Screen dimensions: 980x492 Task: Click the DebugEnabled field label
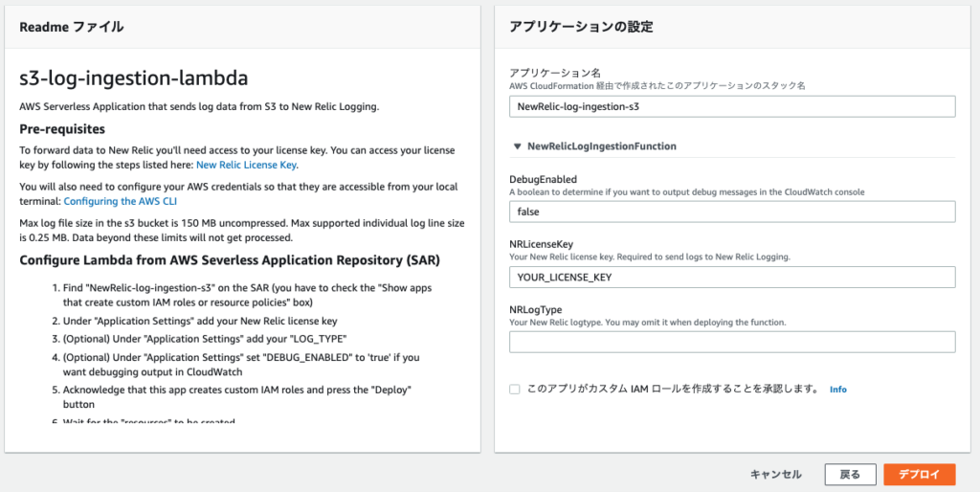pos(544,180)
